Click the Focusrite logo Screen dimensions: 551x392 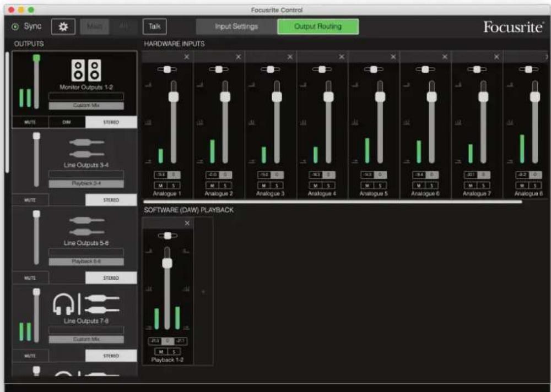tap(514, 27)
